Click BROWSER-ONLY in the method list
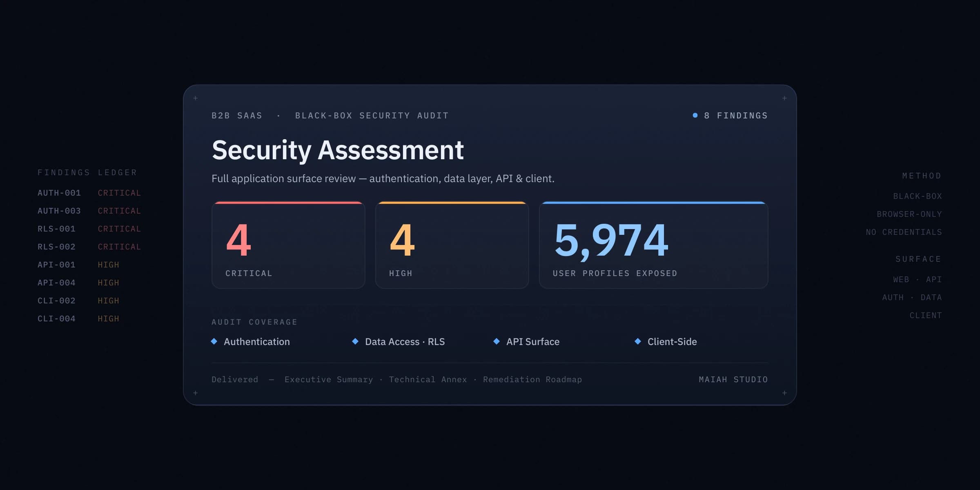 point(909,214)
